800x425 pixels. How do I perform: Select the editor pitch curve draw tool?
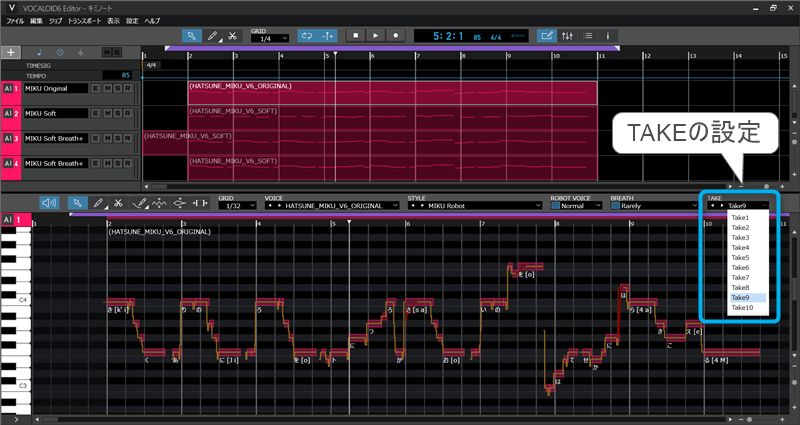pyautogui.click(x=139, y=203)
